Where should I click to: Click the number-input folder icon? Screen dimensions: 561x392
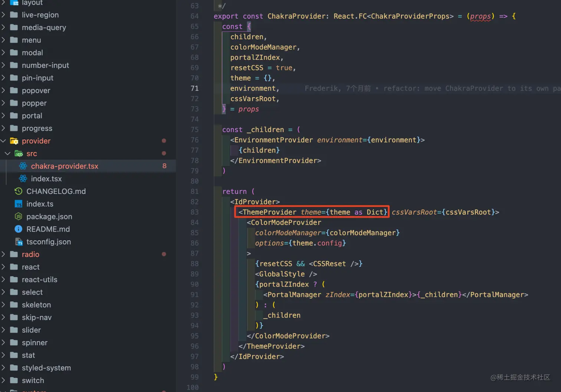[x=14, y=65]
